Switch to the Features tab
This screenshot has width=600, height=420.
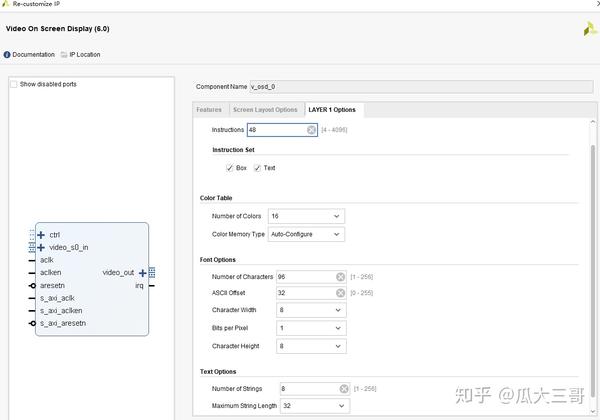pos(209,109)
